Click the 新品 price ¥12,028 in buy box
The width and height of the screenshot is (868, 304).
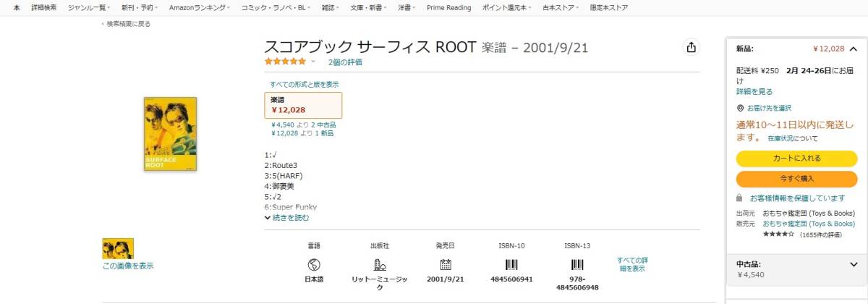click(829, 49)
